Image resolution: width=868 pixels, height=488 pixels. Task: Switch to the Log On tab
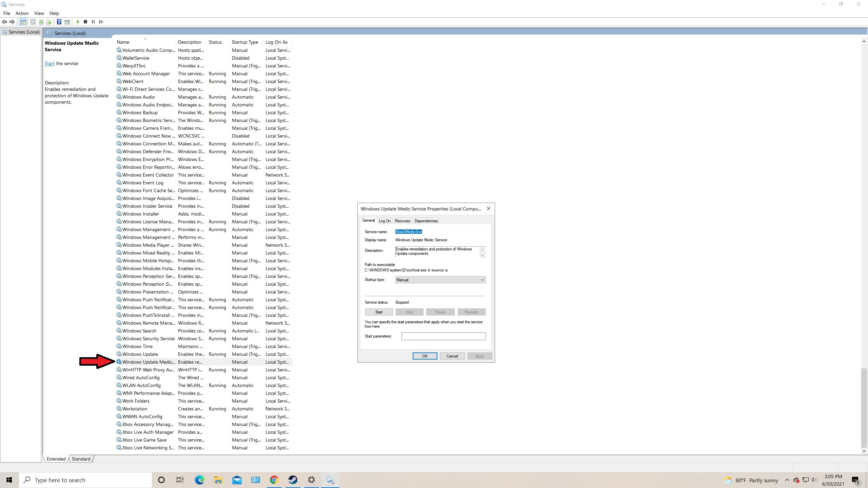pyautogui.click(x=385, y=221)
